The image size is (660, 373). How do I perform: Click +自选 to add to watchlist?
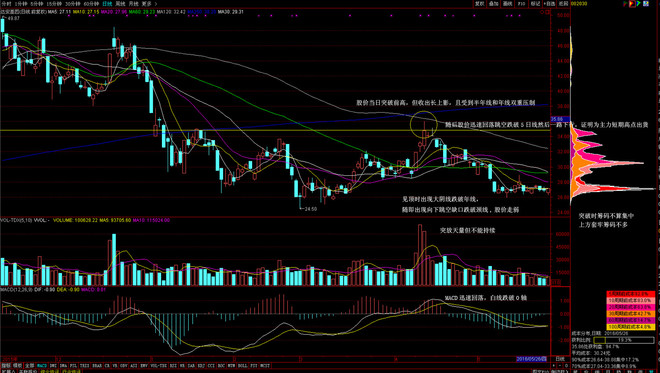pyautogui.click(x=549, y=4)
